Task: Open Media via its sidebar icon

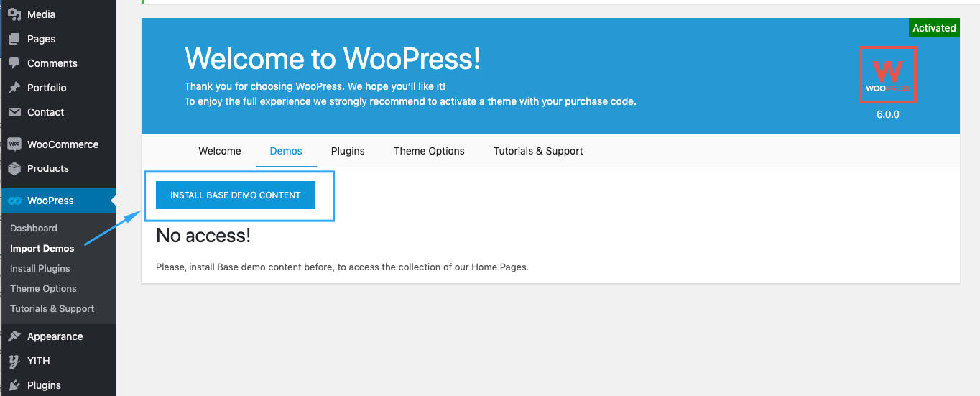Action: pyautogui.click(x=14, y=14)
